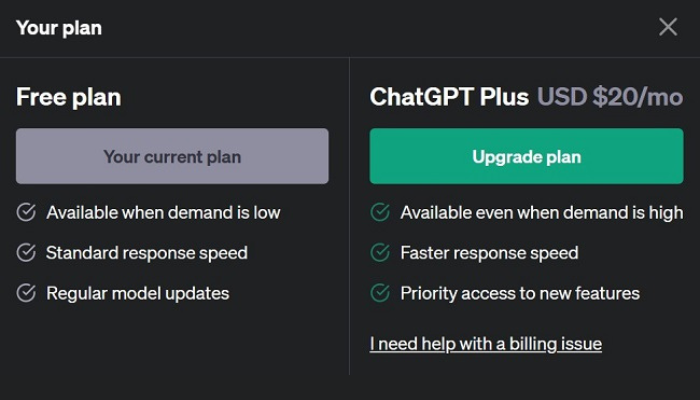This screenshot has width=700, height=400.
Task: Click checkmark icon beside "Standard response speed"
Action: (x=27, y=253)
